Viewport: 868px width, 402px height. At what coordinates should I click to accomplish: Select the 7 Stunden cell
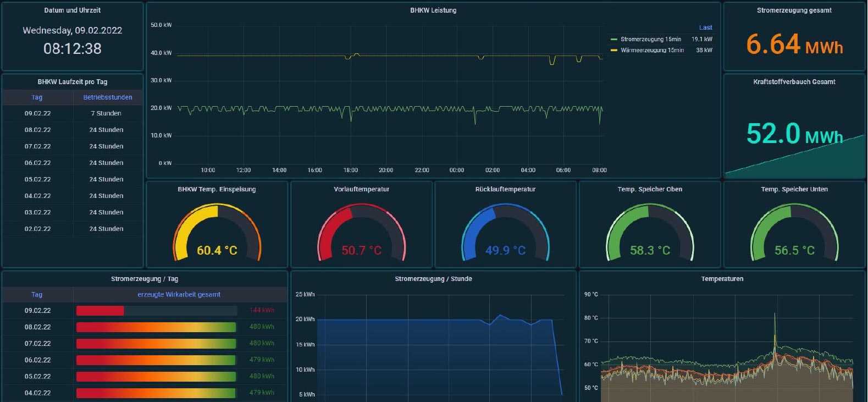point(106,113)
